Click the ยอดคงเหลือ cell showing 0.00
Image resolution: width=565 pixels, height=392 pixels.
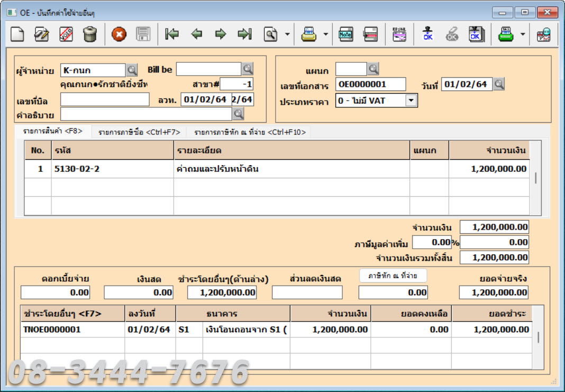411,329
